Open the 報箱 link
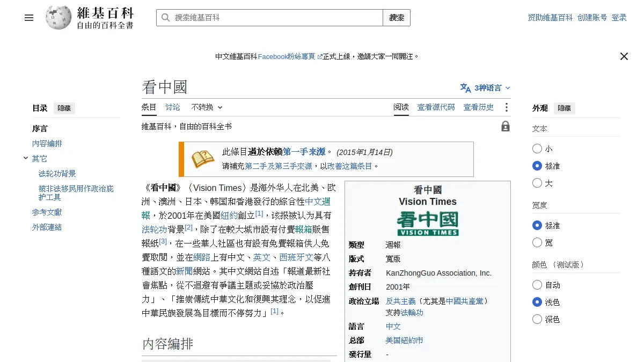 click(303, 230)
